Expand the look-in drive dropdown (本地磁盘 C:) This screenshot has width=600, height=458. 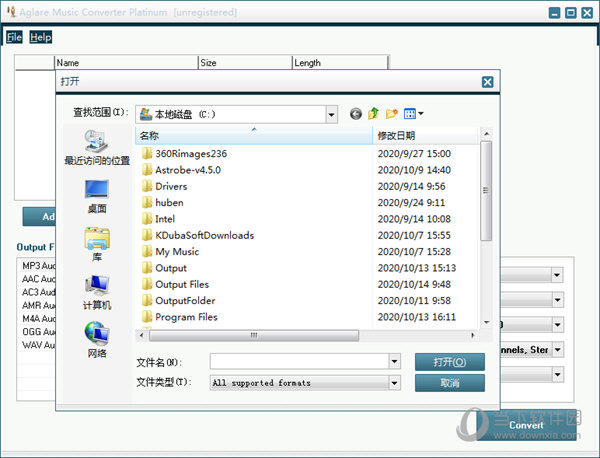pos(331,114)
